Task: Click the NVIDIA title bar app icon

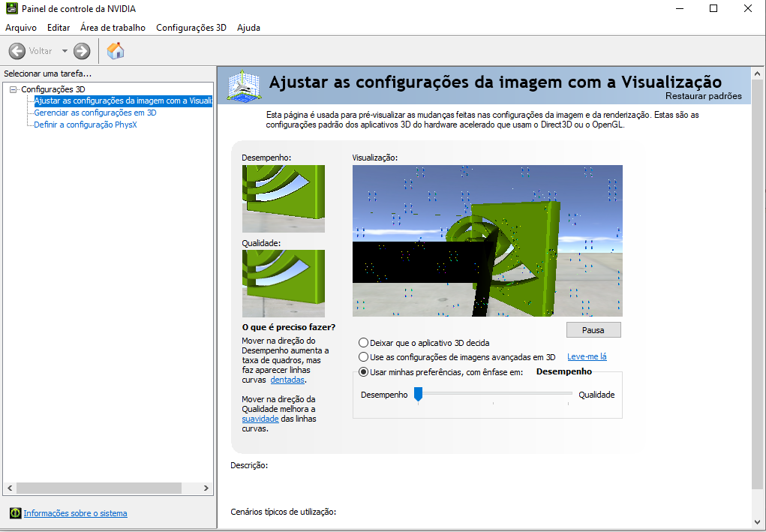Action: 12,8
